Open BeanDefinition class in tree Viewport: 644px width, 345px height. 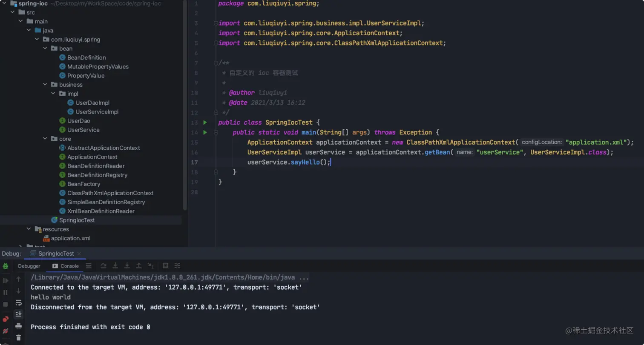tap(83, 57)
